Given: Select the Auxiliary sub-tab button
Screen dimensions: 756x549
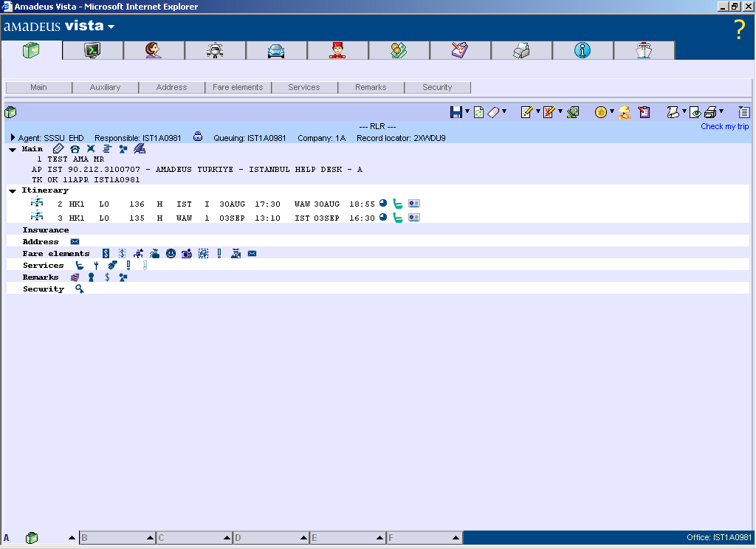Looking at the screenshot, I should click(105, 87).
